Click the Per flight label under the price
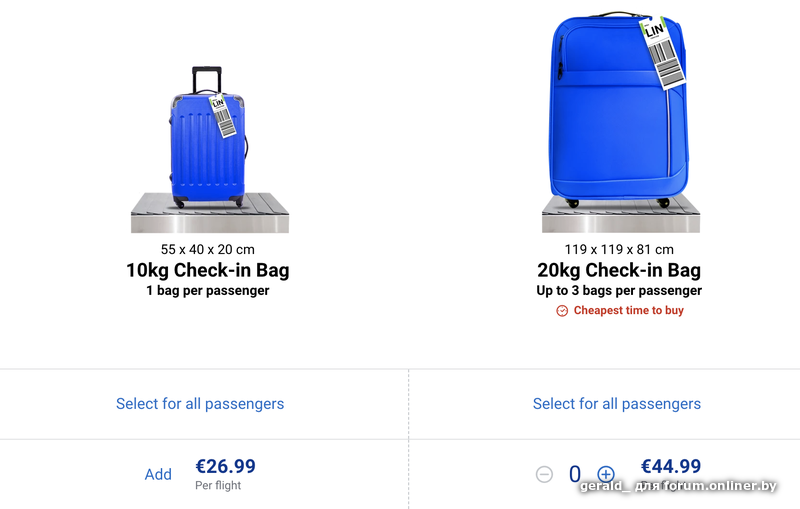Image resolution: width=800 pixels, height=509 pixels. point(218,486)
